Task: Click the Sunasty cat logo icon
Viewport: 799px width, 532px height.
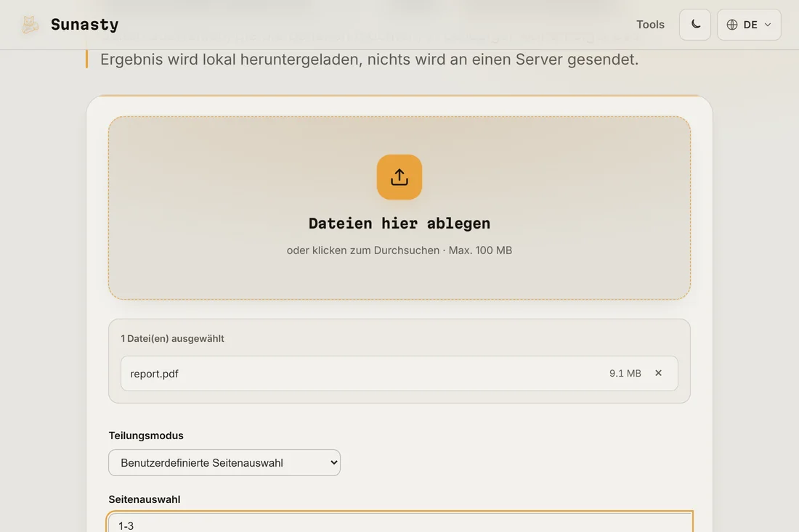Action: (30, 25)
